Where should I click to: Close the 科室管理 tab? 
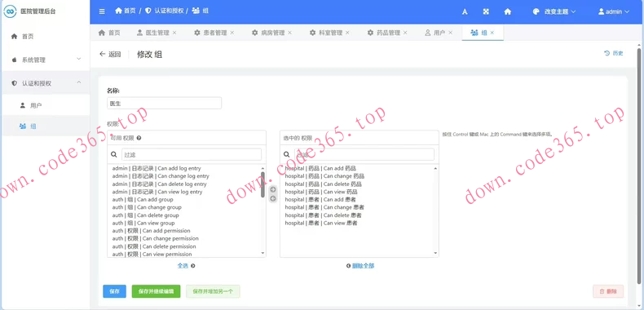tap(347, 33)
